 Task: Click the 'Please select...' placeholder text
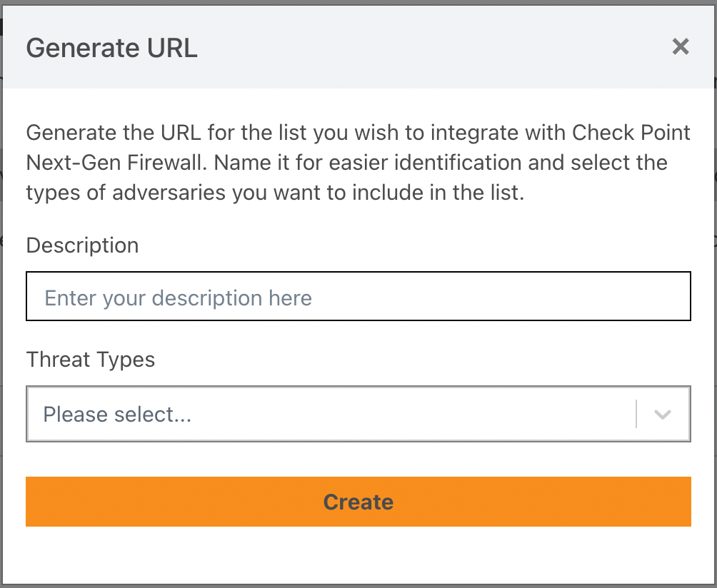[117, 415]
